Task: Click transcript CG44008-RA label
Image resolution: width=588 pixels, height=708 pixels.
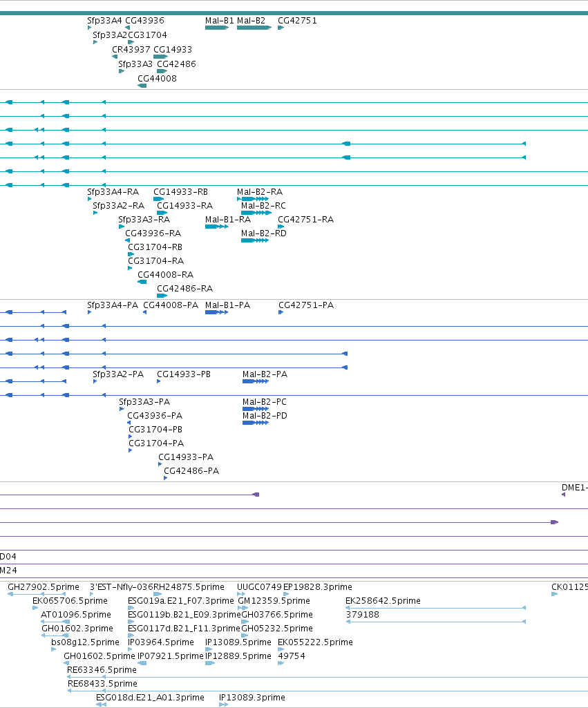Action: [x=165, y=275]
